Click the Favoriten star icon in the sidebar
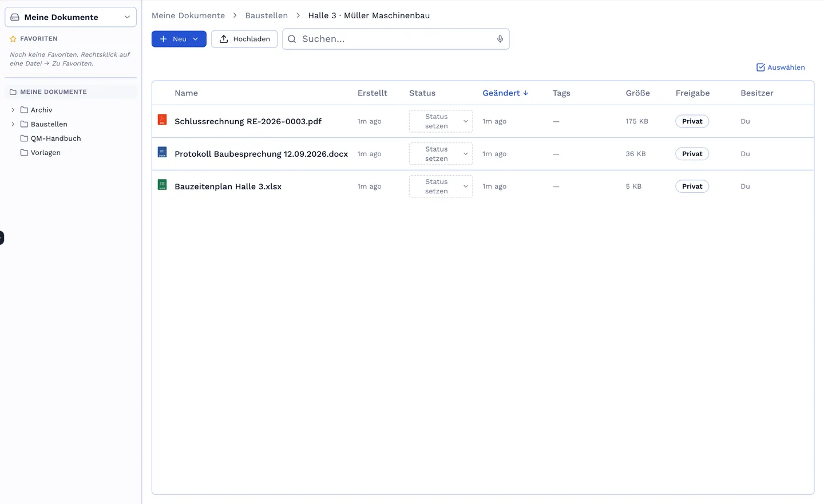 (x=13, y=39)
